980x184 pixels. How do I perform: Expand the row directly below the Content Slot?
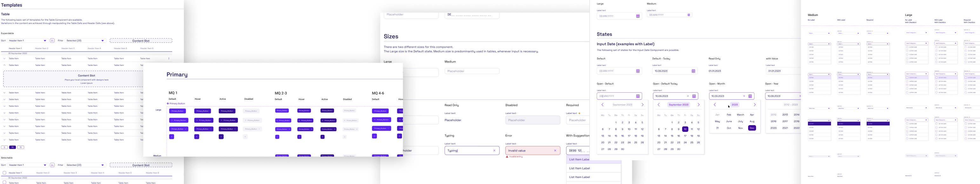tap(4, 93)
